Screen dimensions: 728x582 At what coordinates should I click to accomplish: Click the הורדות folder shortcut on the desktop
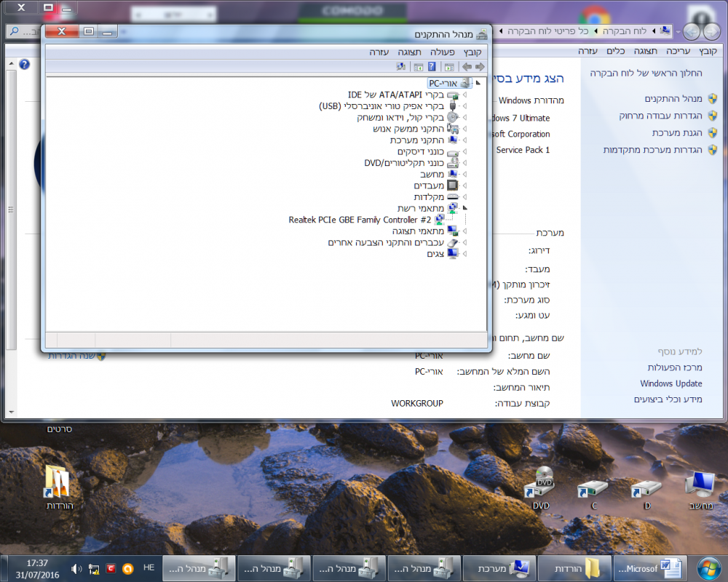[57, 482]
